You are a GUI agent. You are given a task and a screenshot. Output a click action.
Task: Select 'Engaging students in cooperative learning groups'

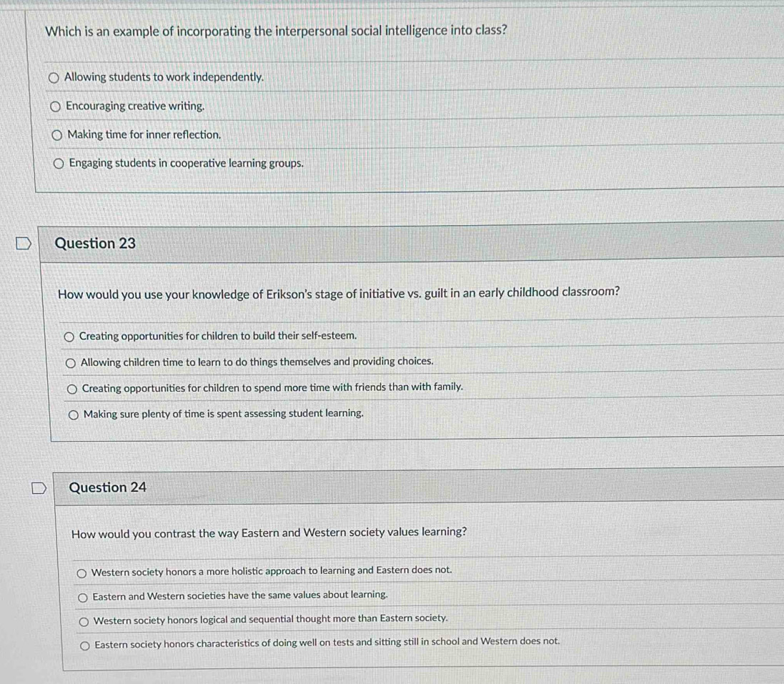click(x=58, y=163)
